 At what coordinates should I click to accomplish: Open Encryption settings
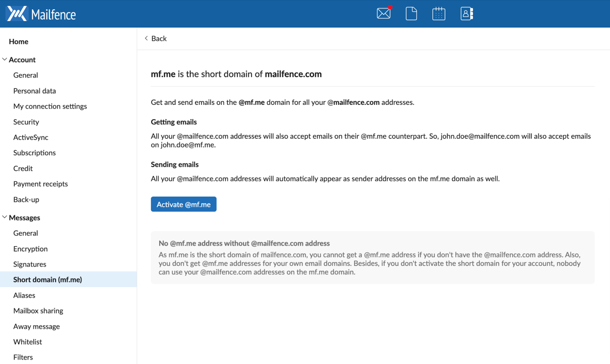coord(30,249)
